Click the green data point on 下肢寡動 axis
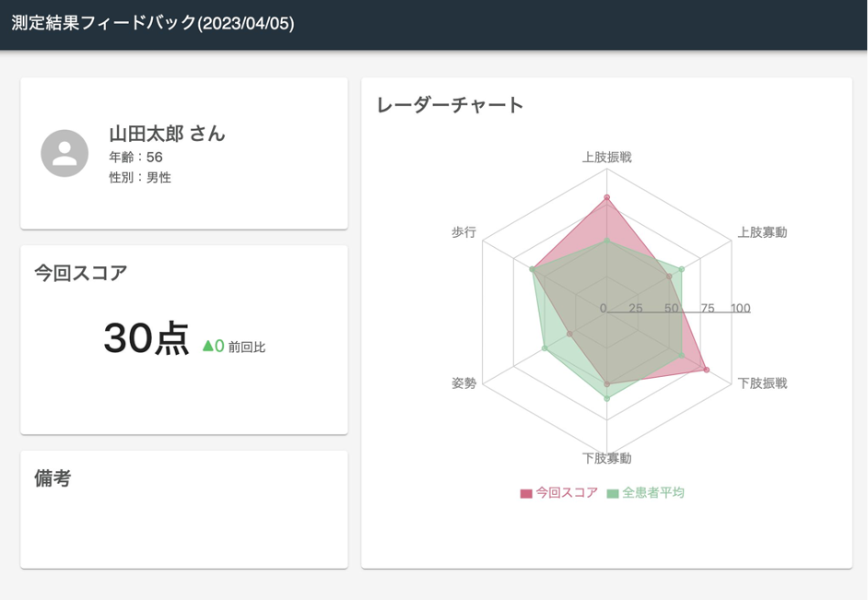Viewport: 868px width, 601px height. pos(606,398)
